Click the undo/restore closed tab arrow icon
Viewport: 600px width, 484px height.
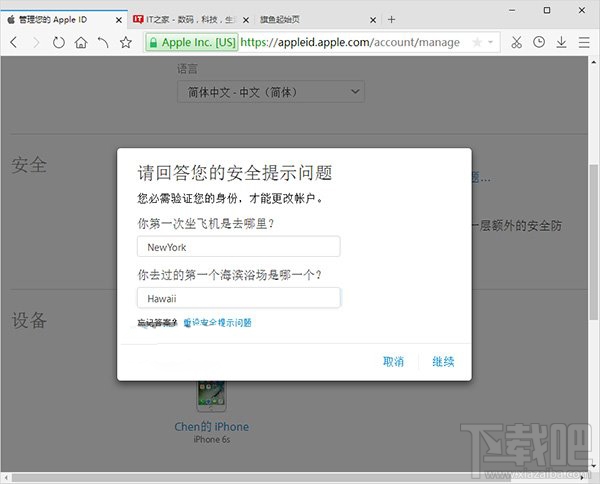103,42
